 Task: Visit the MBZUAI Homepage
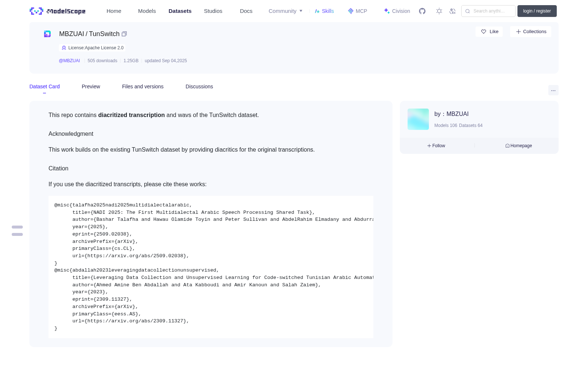click(519, 146)
